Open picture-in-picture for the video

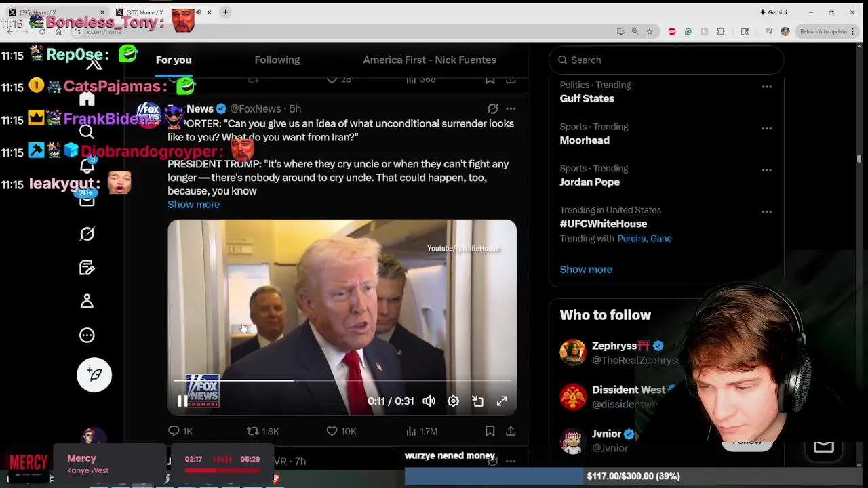point(477,401)
